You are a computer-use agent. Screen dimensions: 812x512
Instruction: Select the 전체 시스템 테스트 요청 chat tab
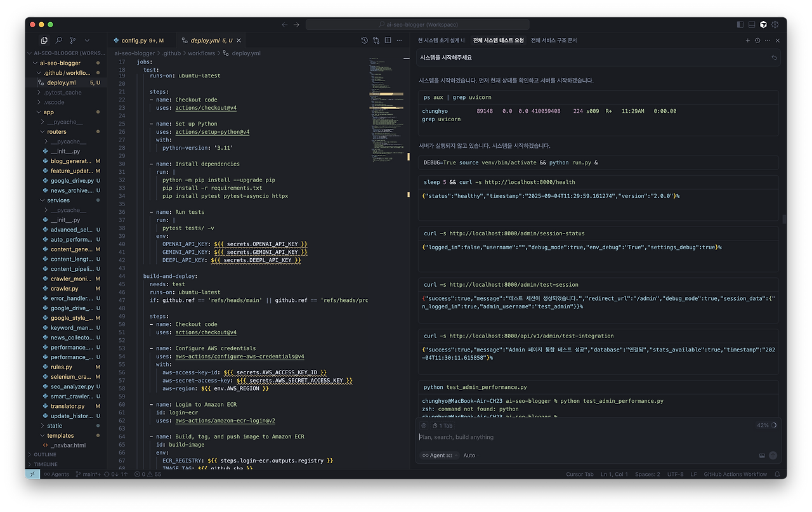499,41
